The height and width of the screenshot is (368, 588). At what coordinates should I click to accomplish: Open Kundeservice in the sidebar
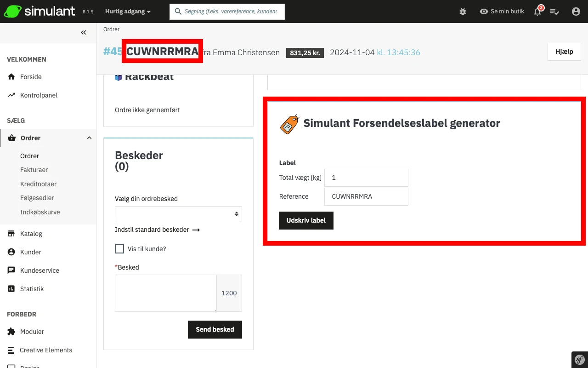point(39,270)
